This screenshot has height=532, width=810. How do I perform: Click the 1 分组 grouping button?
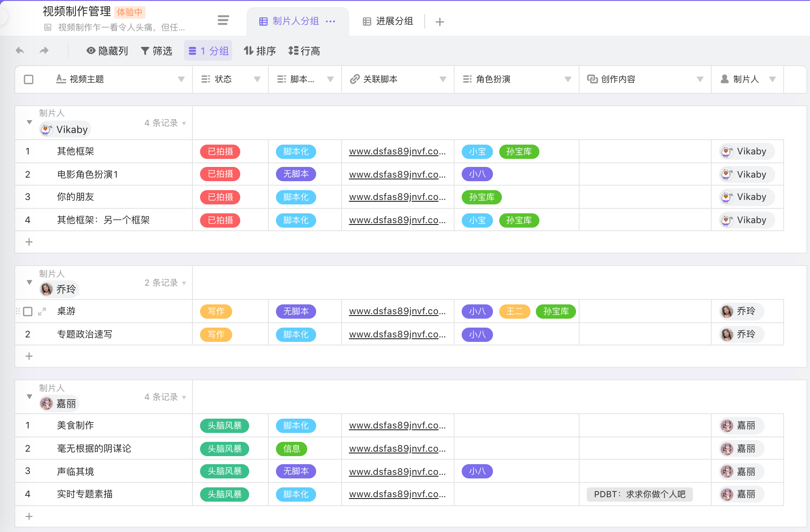pos(208,50)
